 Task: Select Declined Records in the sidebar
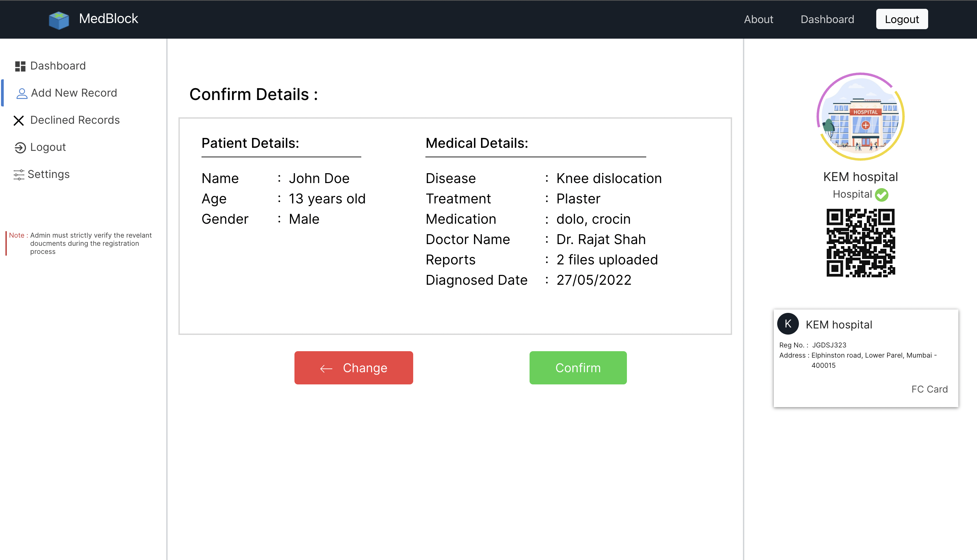point(75,120)
